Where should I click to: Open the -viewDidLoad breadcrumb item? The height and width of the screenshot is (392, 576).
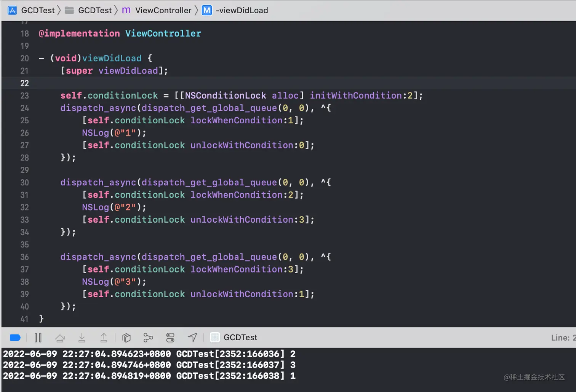[x=242, y=10]
